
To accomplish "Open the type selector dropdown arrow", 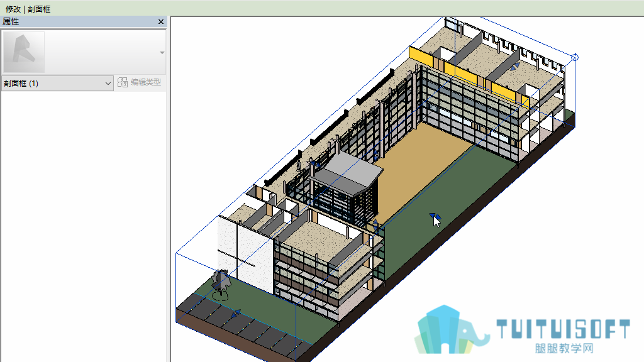I will tap(162, 53).
